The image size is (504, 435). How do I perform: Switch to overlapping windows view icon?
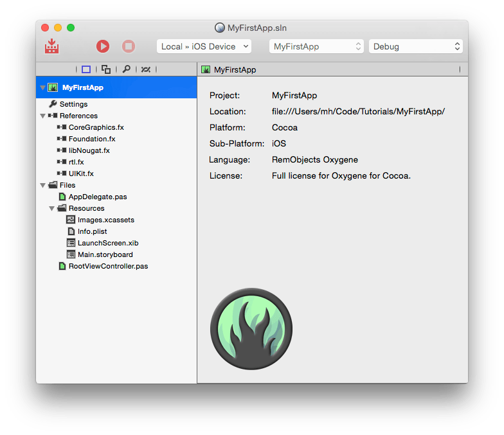tap(106, 69)
